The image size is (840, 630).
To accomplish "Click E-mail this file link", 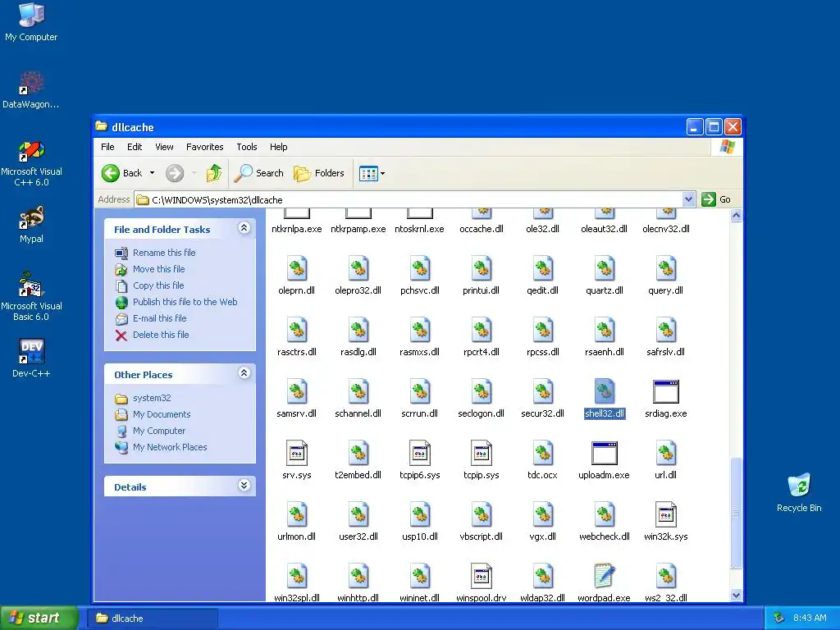I will [x=160, y=318].
